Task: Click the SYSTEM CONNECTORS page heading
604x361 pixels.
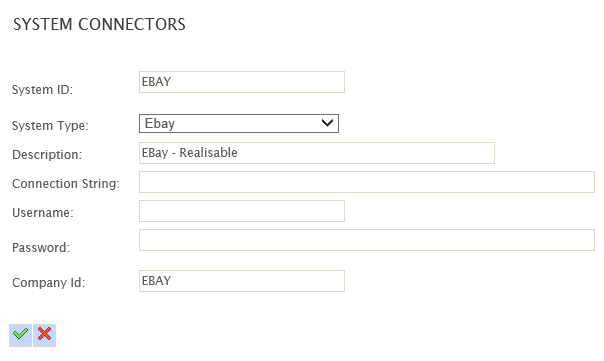Action: pos(99,24)
